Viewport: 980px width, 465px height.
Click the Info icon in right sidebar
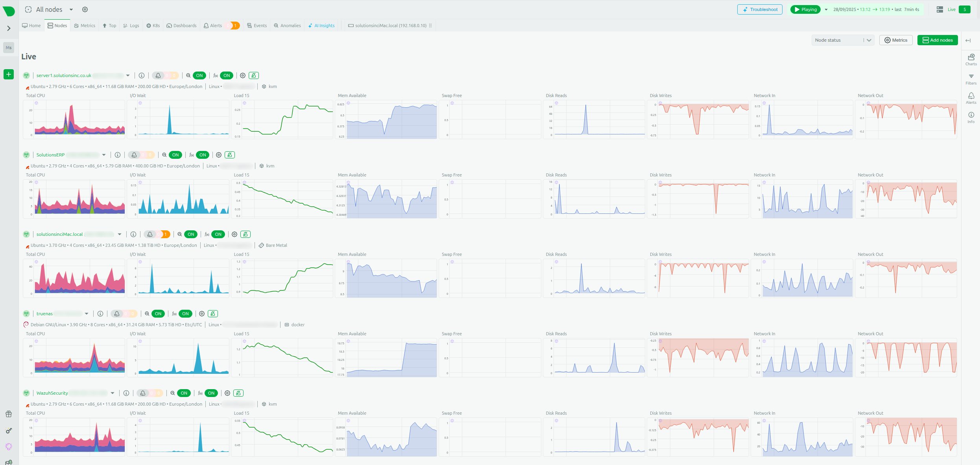pyautogui.click(x=971, y=117)
